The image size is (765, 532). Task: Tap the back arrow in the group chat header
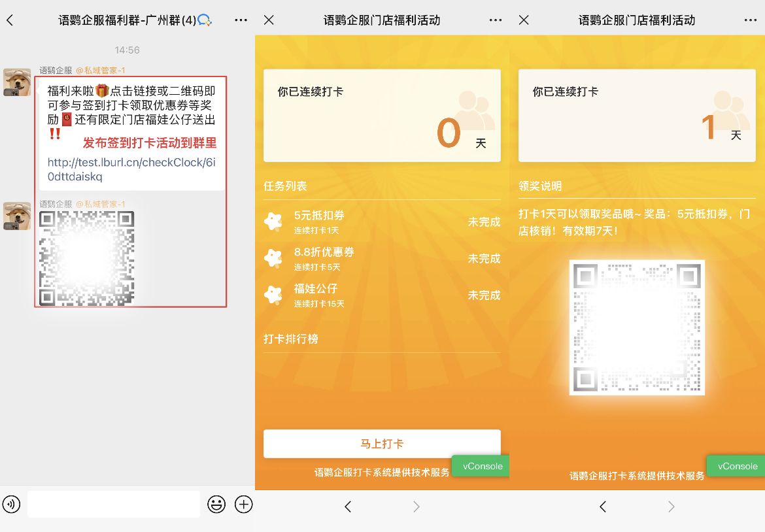tap(10, 20)
